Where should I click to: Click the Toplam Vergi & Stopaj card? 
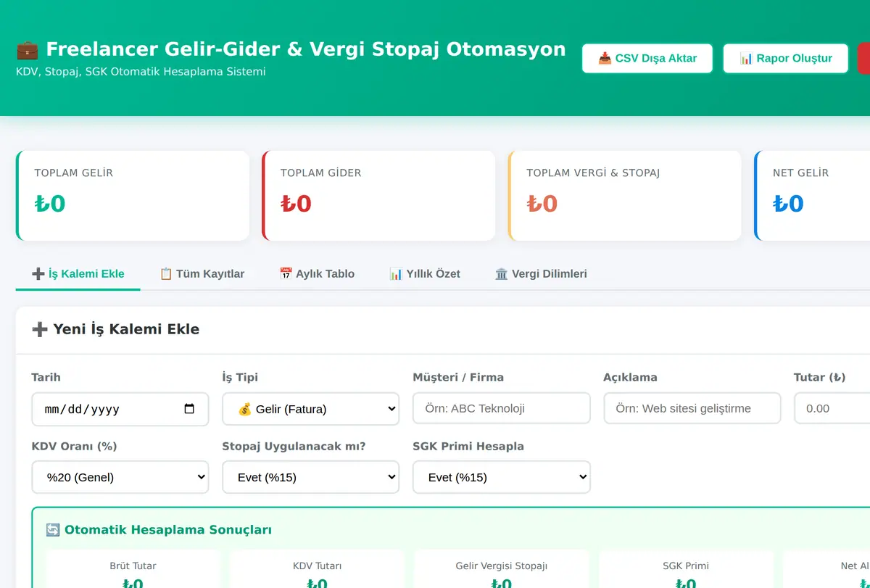pyautogui.click(x=625, y=196)
